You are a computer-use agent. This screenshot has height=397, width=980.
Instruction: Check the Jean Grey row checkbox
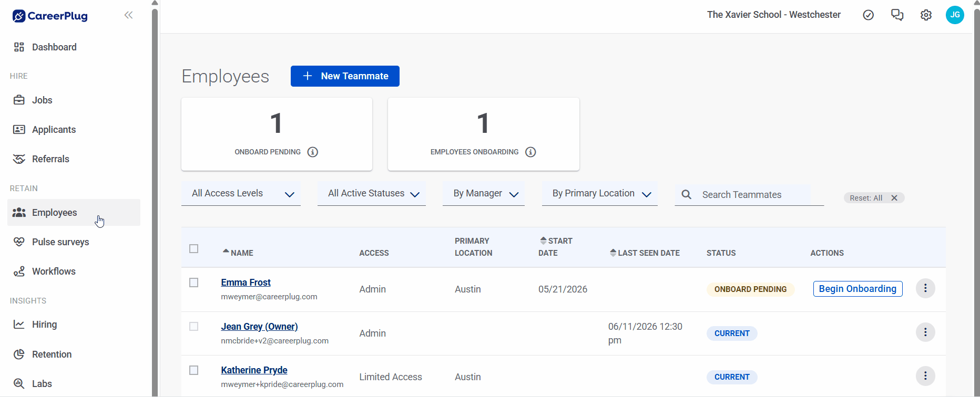pos(194,327)
